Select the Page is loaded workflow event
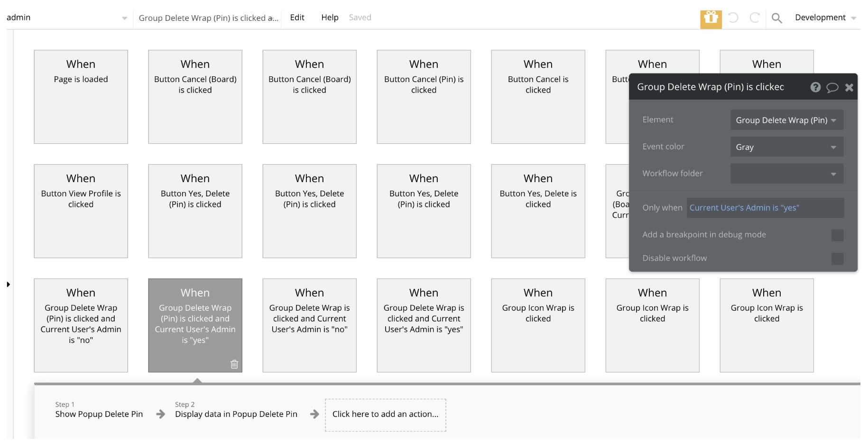 (x=81, y=97)
